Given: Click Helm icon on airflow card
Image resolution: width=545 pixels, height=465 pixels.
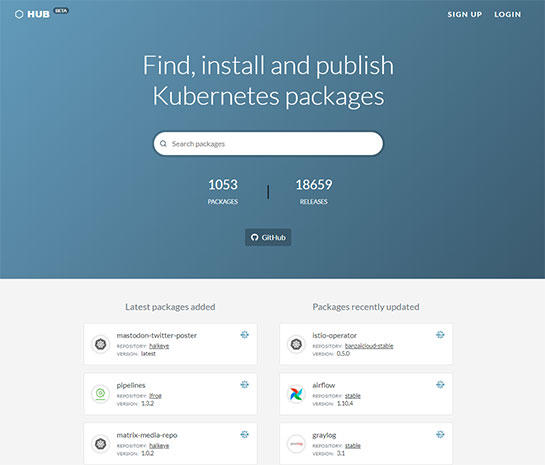Looking at the screenshot, I should 440,384.
